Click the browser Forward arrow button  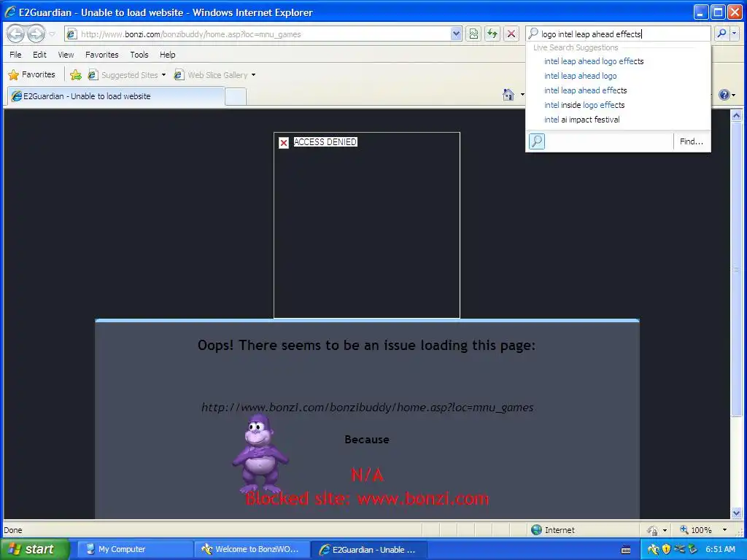pyautogui.click(x=36, y=34)
